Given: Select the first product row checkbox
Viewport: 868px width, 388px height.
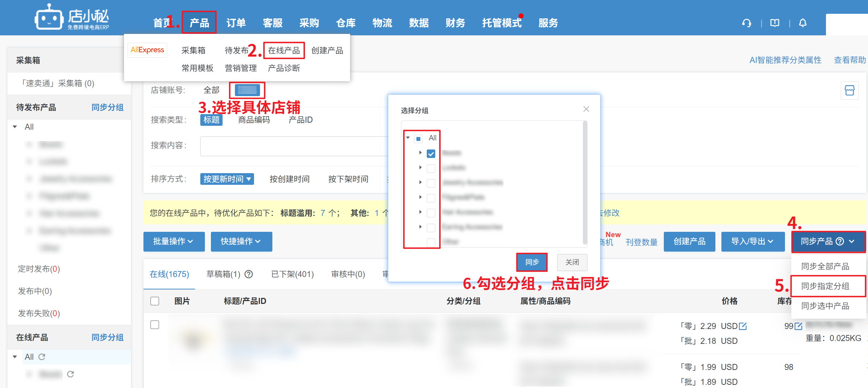Looking at the screenshot, I should tap(155, 325).
